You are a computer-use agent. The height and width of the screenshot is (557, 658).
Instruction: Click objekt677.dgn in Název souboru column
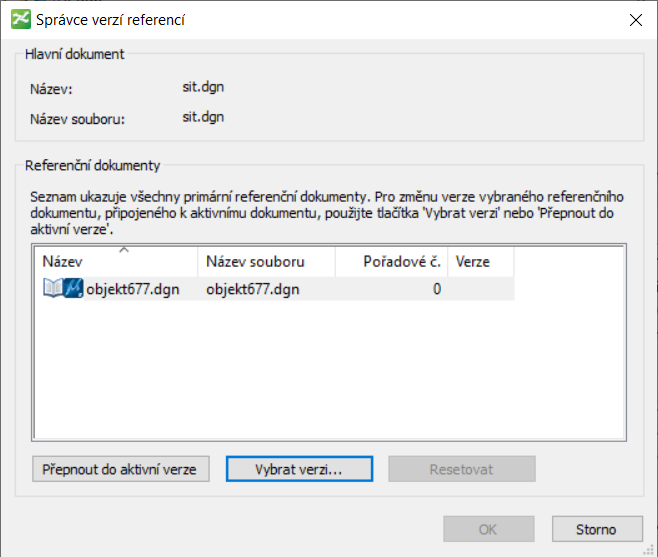pyautogui.click(x=252, y=290)
